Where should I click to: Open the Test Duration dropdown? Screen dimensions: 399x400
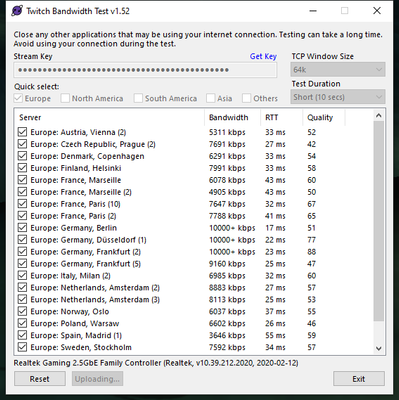[338, 97]
